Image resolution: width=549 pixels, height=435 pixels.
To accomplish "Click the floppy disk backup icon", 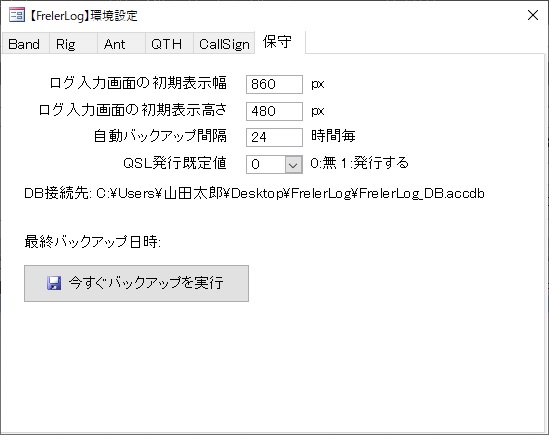I will tap(54, 283).
